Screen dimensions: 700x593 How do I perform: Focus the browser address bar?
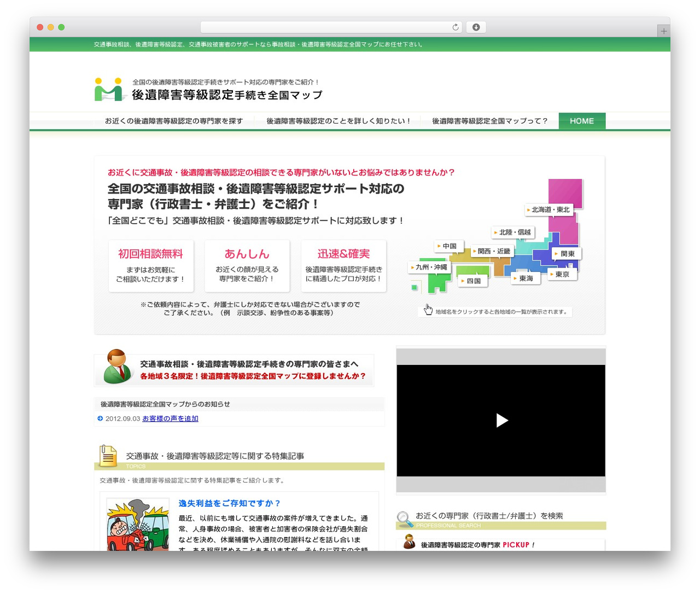(331, 27)
